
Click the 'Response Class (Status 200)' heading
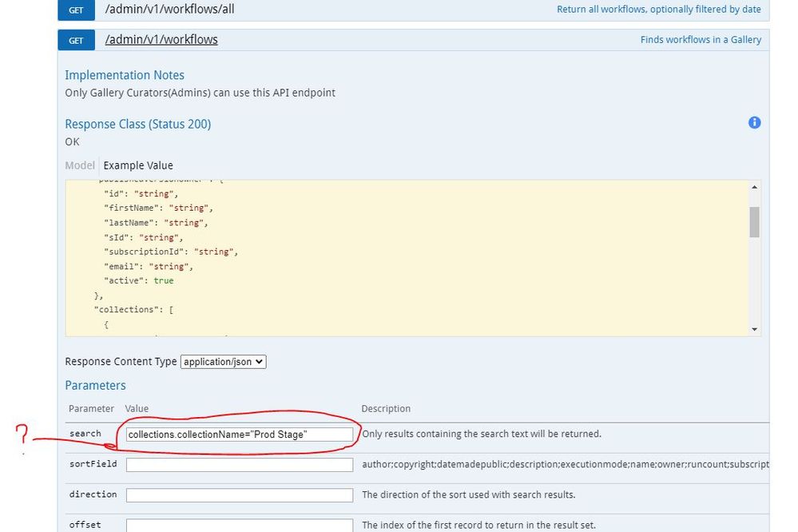pos(138,125)
